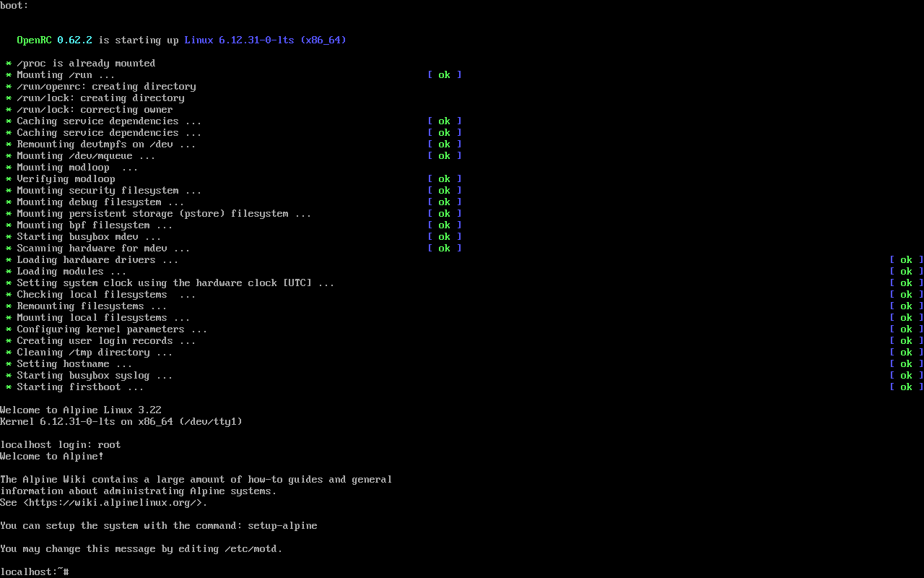Click 'Setting system clock using the hardware clock' line

[176, 283]
